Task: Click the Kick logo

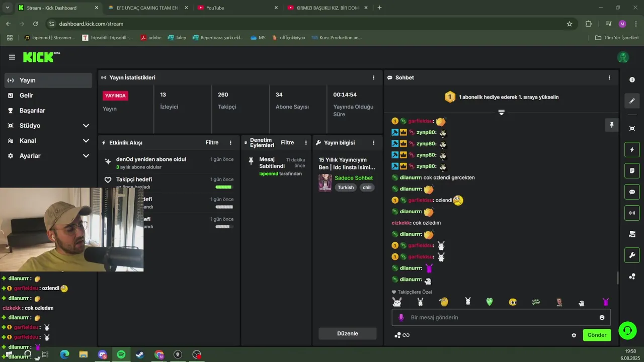Action: point(41,57)
